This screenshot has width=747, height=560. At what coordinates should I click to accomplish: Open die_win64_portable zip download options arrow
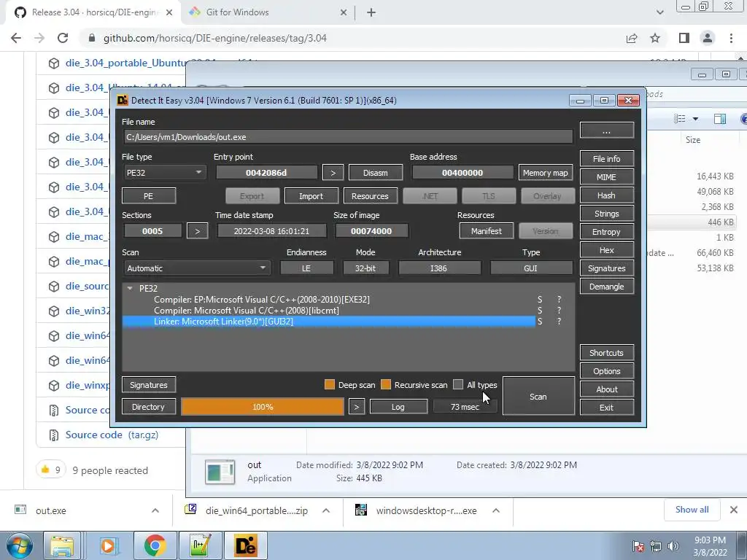326,510
